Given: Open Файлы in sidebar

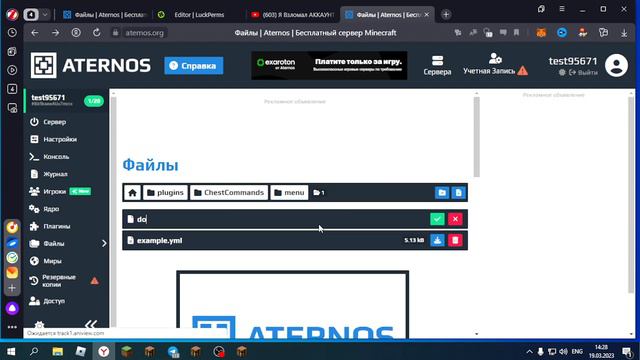Looking at the screenshot, I should pos(53,244).
